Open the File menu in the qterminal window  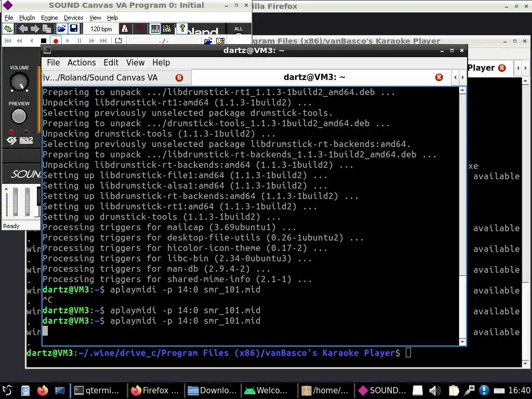pos(54,63)
